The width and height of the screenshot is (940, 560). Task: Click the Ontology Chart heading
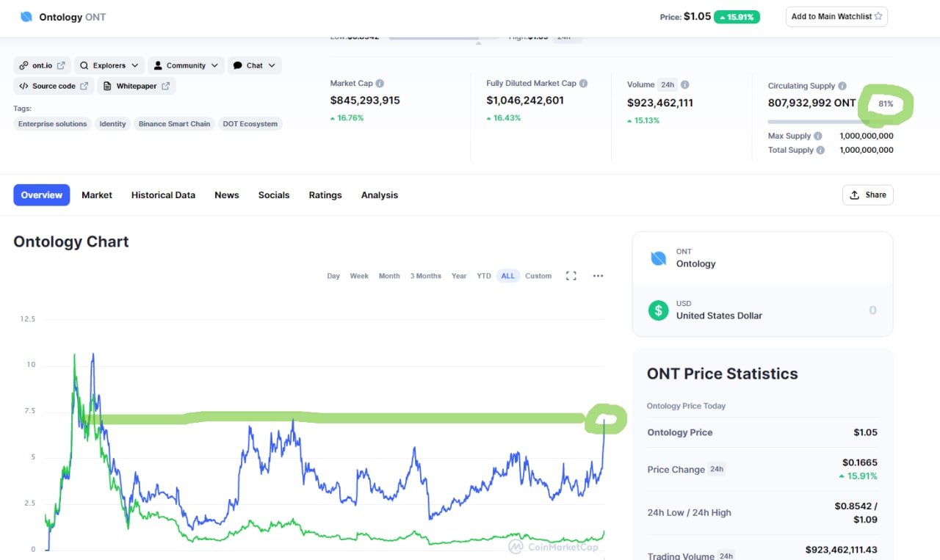(71, 241)
